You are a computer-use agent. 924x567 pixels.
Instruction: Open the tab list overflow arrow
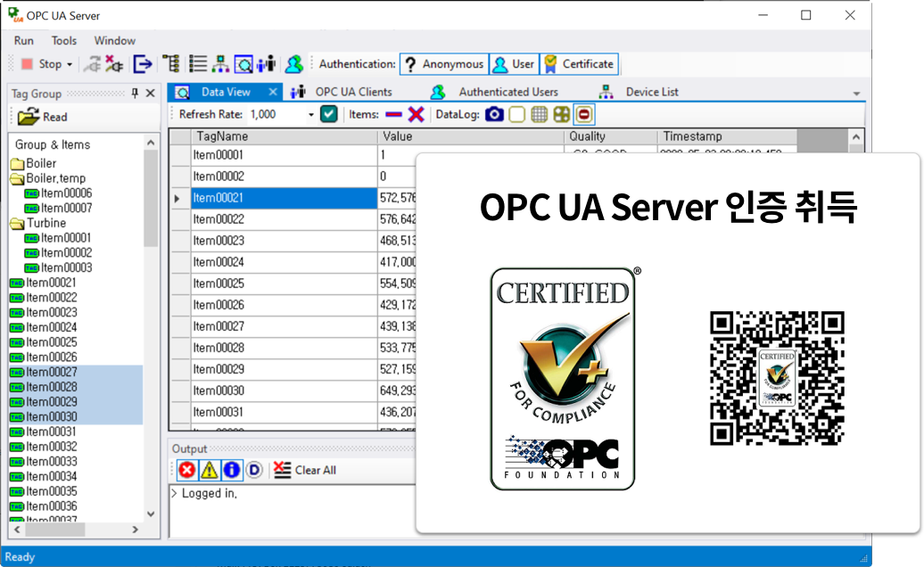(856, 94)
